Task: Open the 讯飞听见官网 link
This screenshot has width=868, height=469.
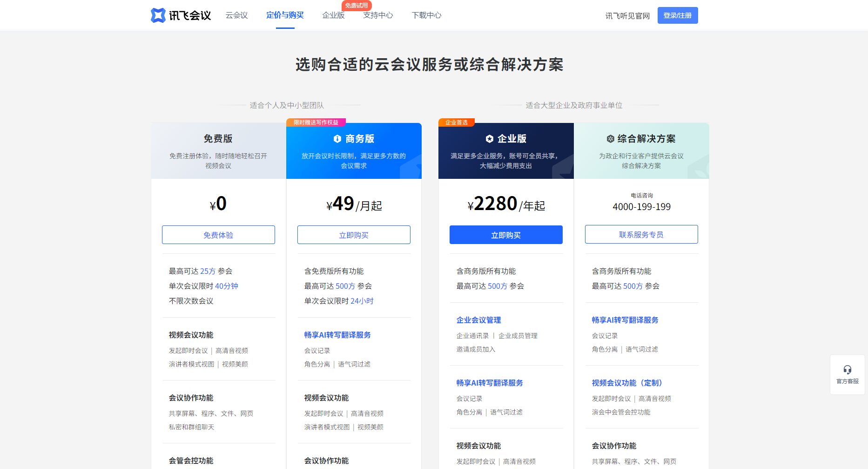Action: click(627, 16)
